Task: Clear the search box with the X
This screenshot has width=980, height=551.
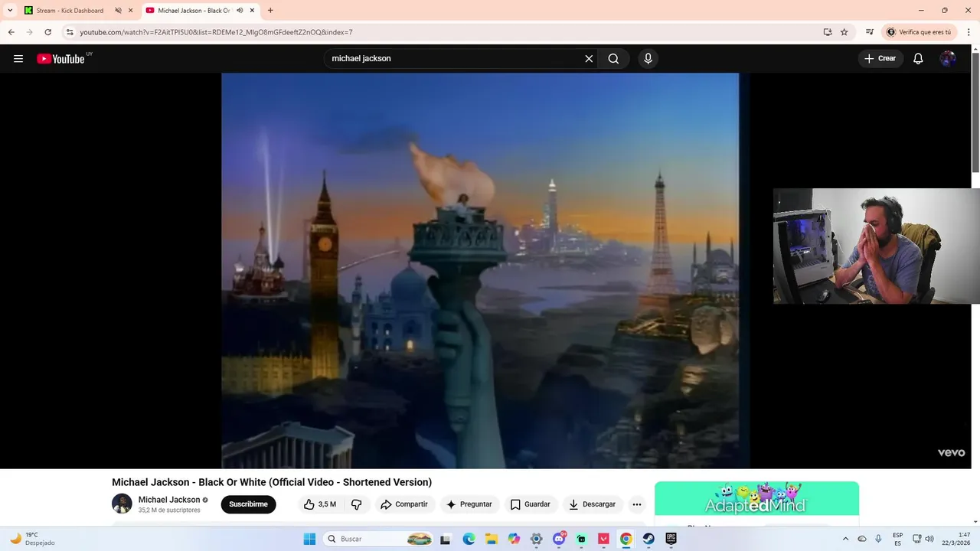Action: [x=589, y=59]
